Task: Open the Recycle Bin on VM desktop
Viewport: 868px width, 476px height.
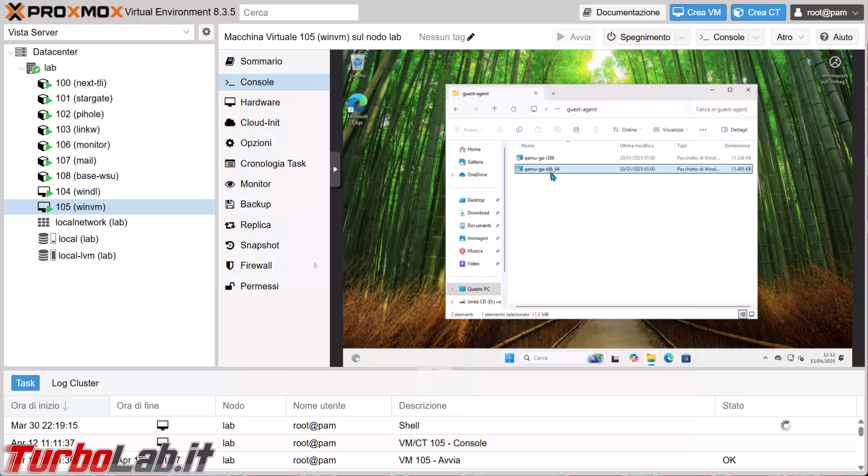Action: pyautogui.click(x=358, y=64)
